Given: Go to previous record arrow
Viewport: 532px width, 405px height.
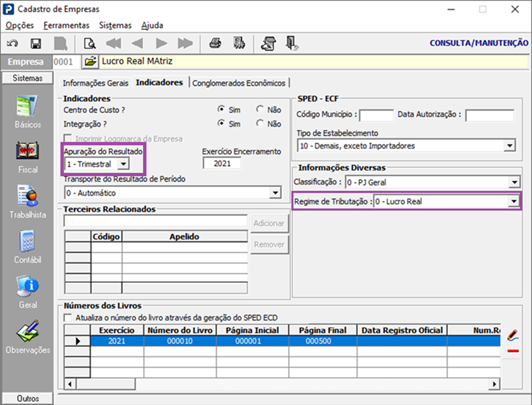Looking at the screenshot, I should click(137, 43).
